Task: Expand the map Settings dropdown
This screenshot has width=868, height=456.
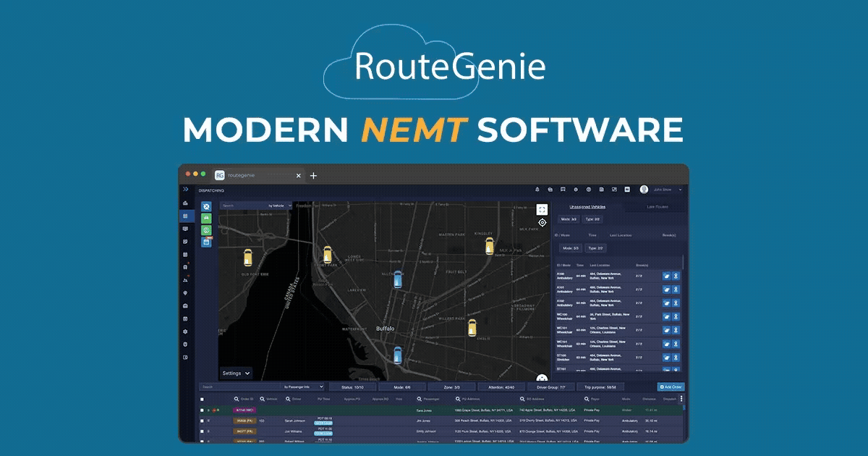Action: [237, 373]
